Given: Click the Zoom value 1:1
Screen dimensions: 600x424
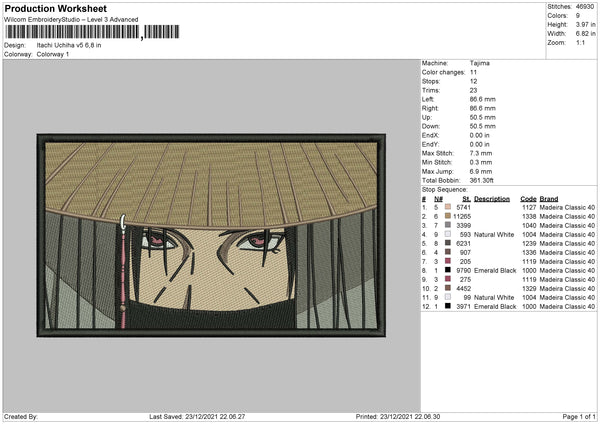Looking at the screenshot, I should tap(580, 42).
